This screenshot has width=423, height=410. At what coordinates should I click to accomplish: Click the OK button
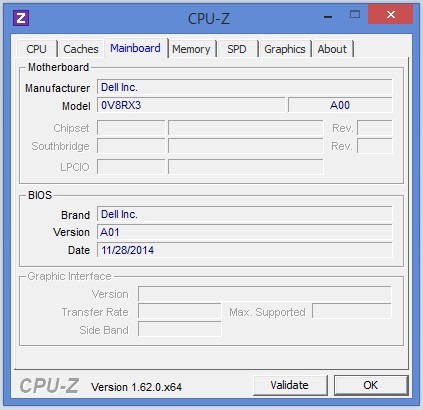(371, 385)
